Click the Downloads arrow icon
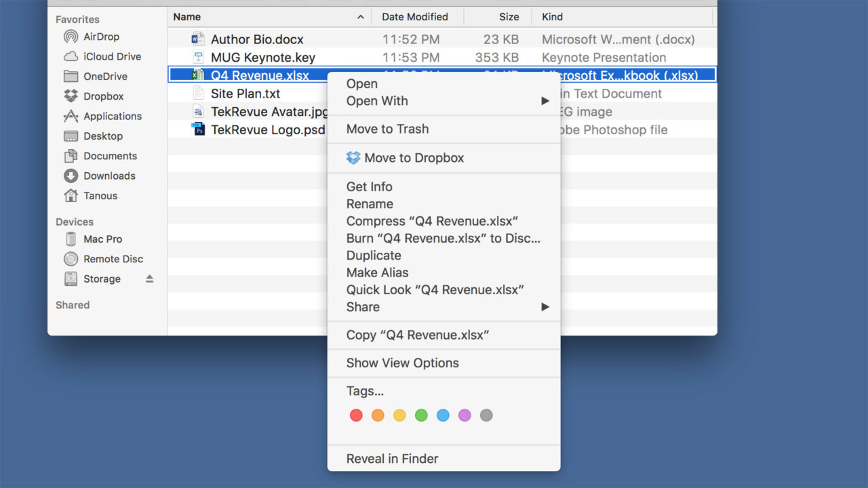Viewport: 868px width, 488px height. pos(71,176)
